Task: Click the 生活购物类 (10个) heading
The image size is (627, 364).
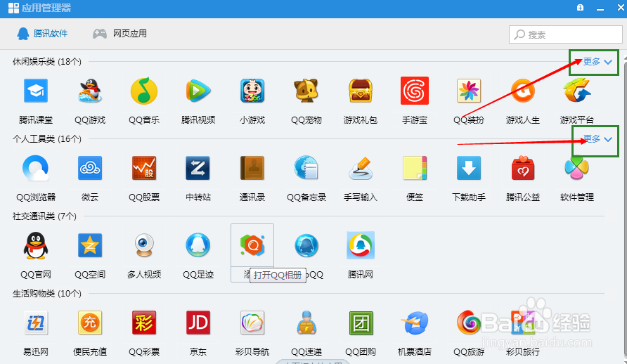Action: click(x=47, y=294)
